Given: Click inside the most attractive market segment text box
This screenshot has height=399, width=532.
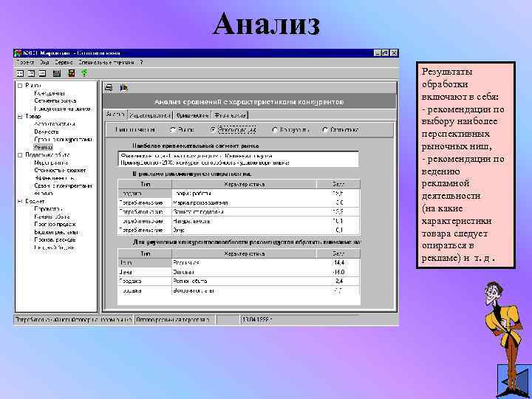Looking at the screenshot, I should click(238, 159).
